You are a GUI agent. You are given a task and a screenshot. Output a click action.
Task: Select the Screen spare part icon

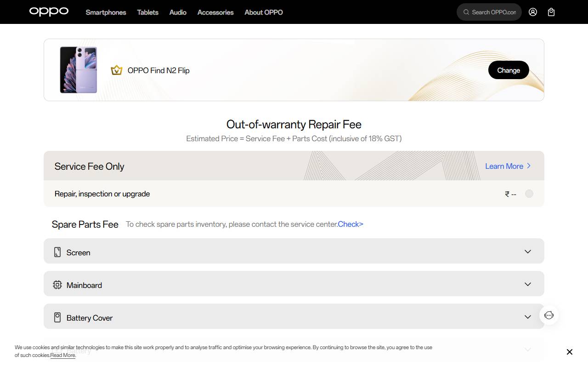(57, 252)
